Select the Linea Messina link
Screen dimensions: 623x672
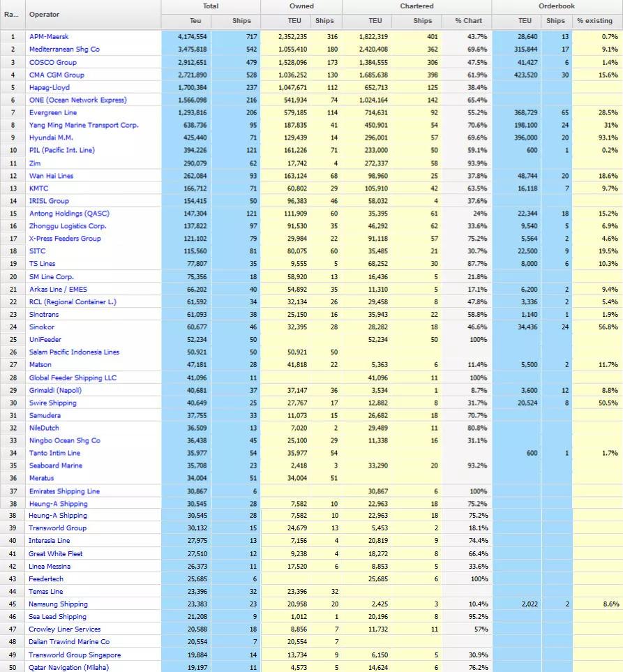(x=50, y=566)
